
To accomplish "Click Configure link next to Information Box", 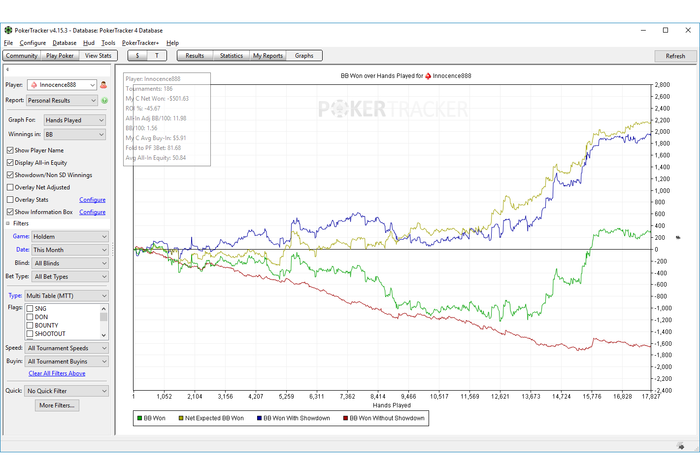I will click(x=92, y=212).
